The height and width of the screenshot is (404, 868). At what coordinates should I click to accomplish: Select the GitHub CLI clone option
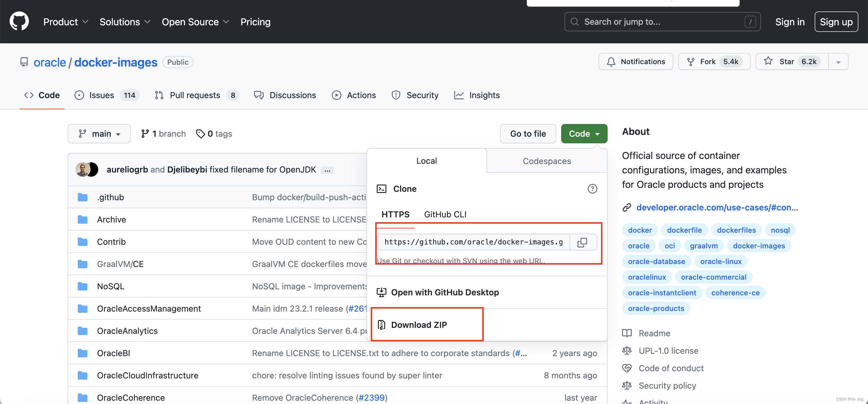[445, 214]
